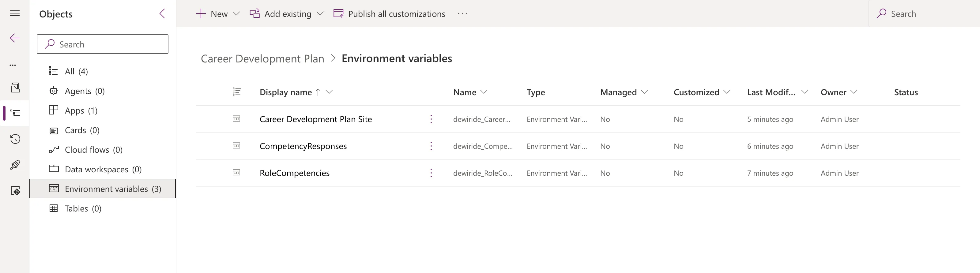Go to Career Development Plan breadcrumb
Viewport: 980px width, 273px height.
click(x=262, y=58)
